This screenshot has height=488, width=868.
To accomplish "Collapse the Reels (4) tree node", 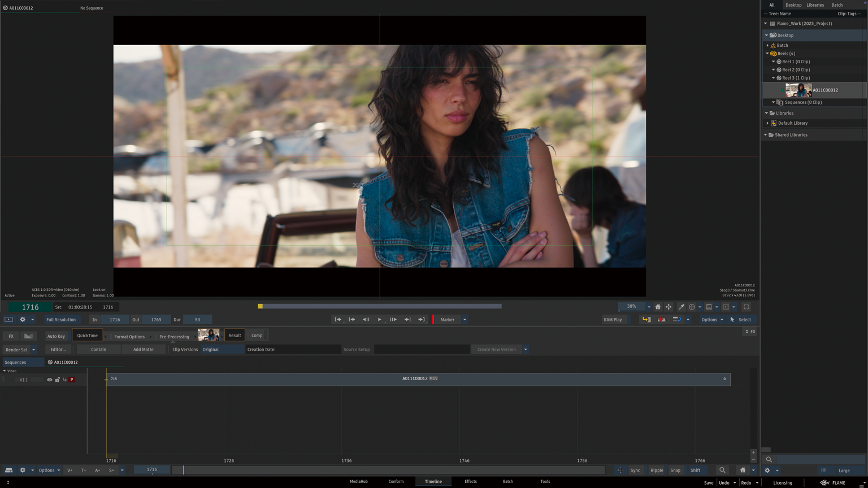I will tap(767, 54).
